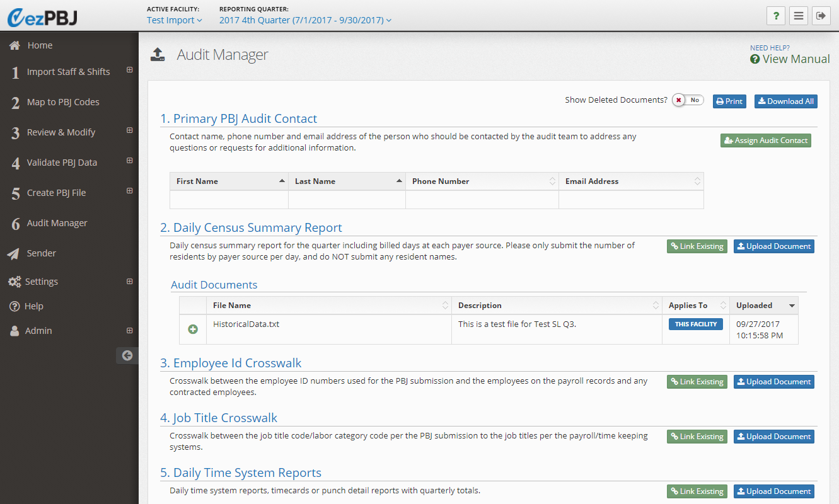Screen dimensions: 839x504
Task: Click Link Existing for Daily Census Summary
Action: tap(697, 246)
